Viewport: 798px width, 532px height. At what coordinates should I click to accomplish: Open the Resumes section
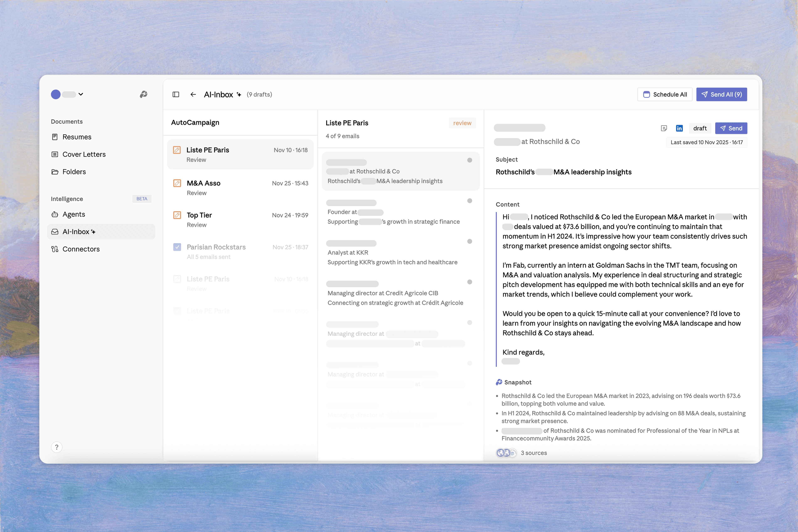point(76,137)
